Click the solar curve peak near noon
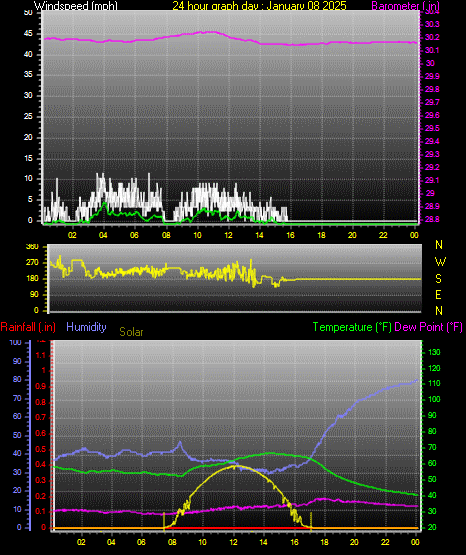Screen dimensions: 466x555 (234, 467)
